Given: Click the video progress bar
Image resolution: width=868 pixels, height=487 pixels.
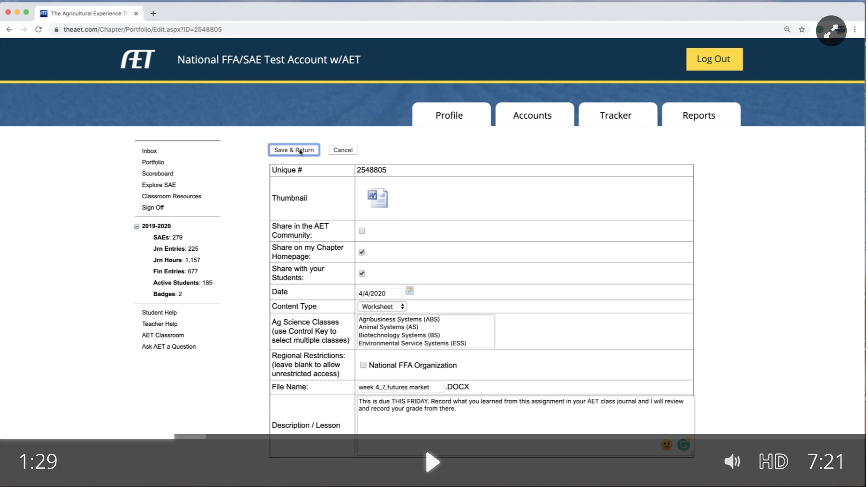Looking at the screenshot, I should pos(434,436).
